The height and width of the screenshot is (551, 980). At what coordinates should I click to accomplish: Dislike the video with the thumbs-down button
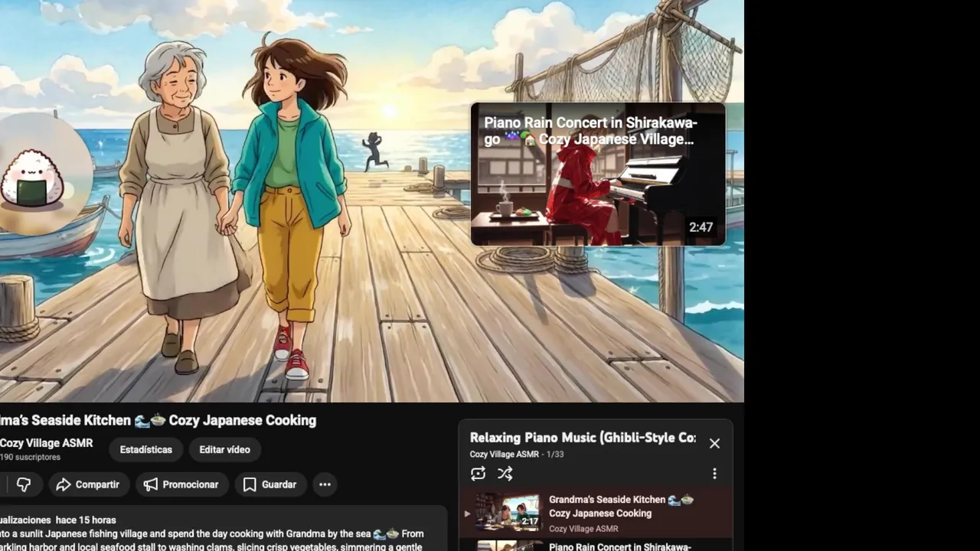[x=24, y=484]
